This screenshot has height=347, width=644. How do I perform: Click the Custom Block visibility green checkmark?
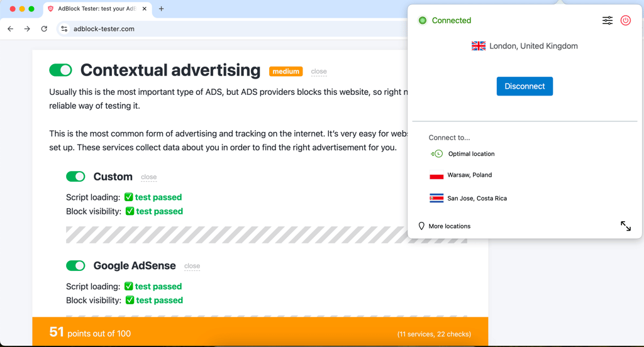[130, 211]
